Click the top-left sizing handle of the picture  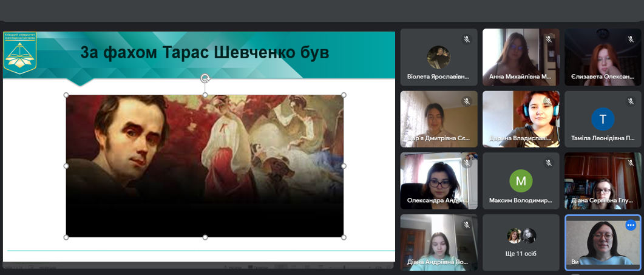tap(66, 95)
